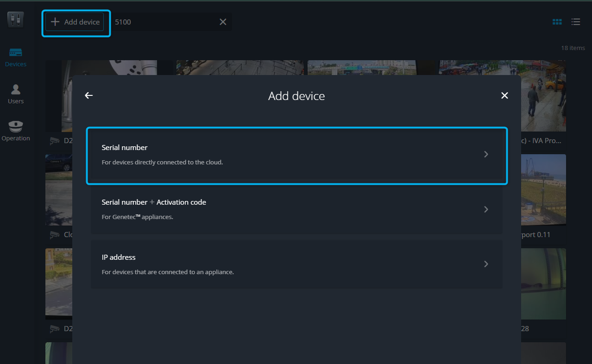Screen dimensions: 592x364
Task: Clear the 5100 search field
Action: [x=223, y=22]
